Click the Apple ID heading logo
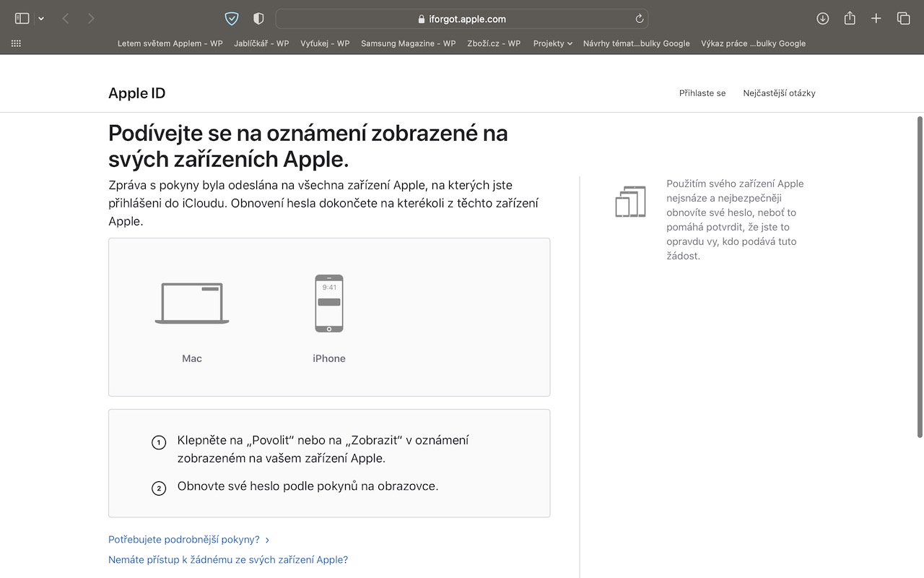This screenshot has height=578, width=924. click(x=136, y=93)
